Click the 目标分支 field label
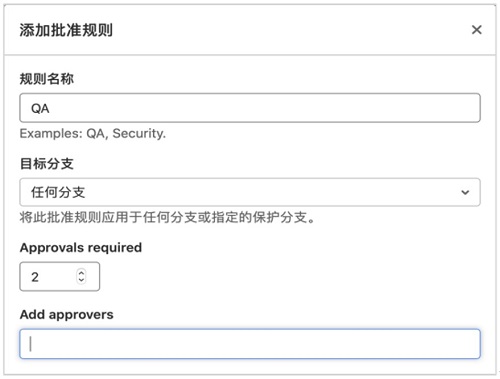Viewport: 500px width, 379px height. click(47, 164)
